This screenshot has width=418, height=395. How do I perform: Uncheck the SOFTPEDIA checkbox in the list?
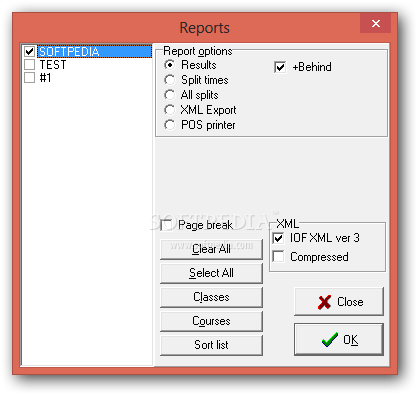pyautogui.click(x=29, y=51)
